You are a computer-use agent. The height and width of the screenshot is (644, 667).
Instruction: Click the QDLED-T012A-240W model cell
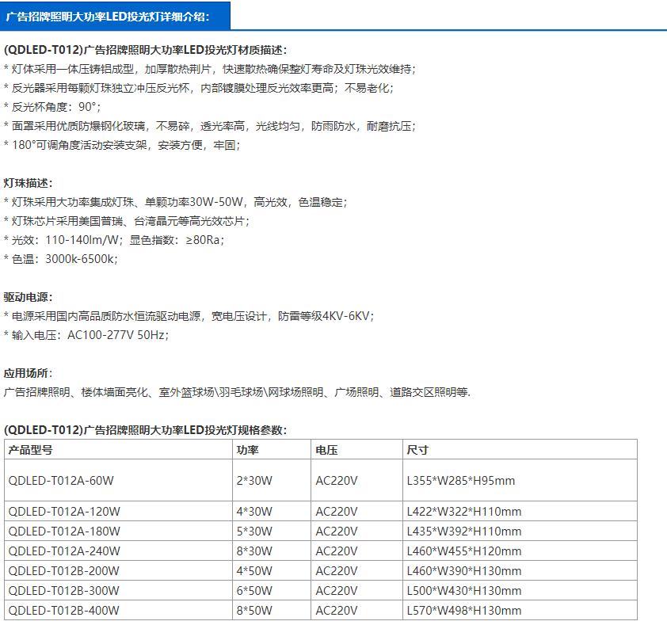pyautogui.click(x=118, y=551)
